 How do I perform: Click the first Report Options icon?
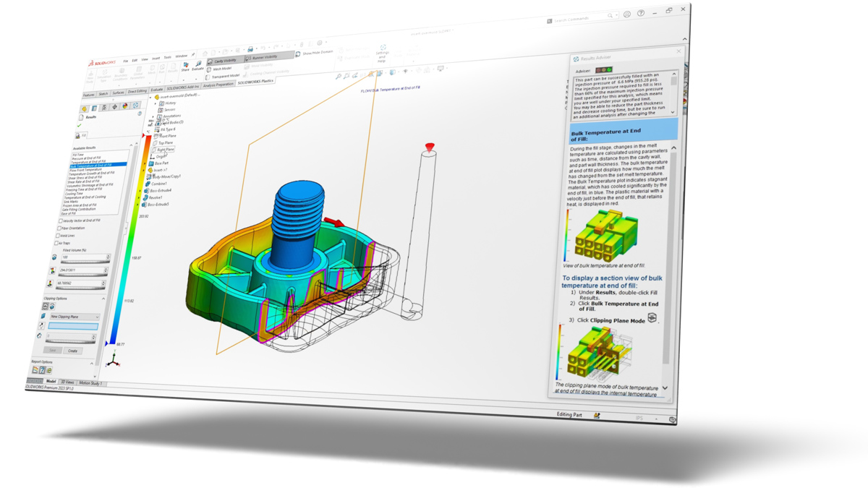[x=35, y=369]
